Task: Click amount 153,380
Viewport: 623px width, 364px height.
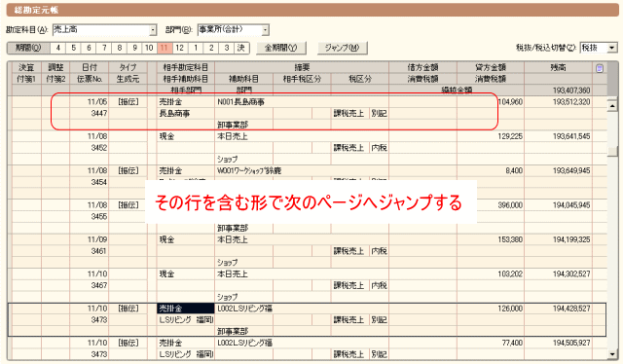Action: 510,239
